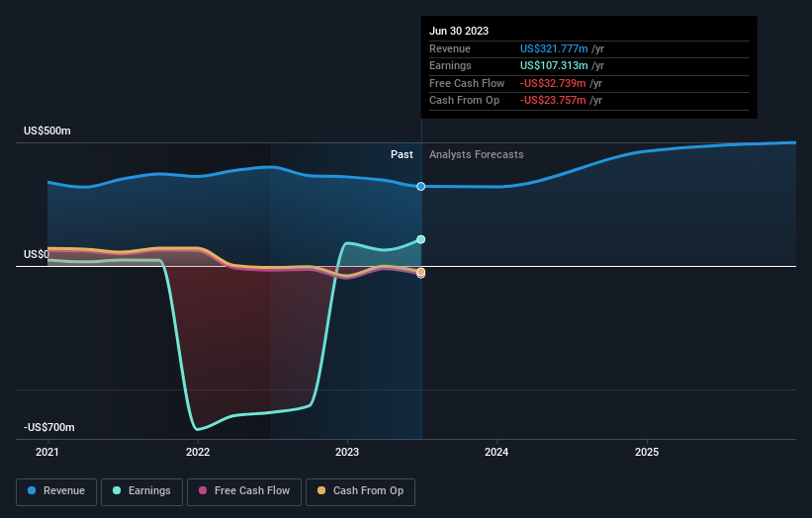Select the 2021 x-axis label
This screenshot has height=518, width=812.
coord(47,453)
